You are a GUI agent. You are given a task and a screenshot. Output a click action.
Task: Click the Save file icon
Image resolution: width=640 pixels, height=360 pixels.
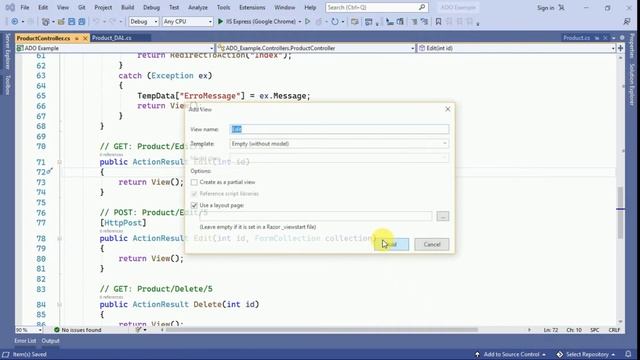[x=71, y=22]
